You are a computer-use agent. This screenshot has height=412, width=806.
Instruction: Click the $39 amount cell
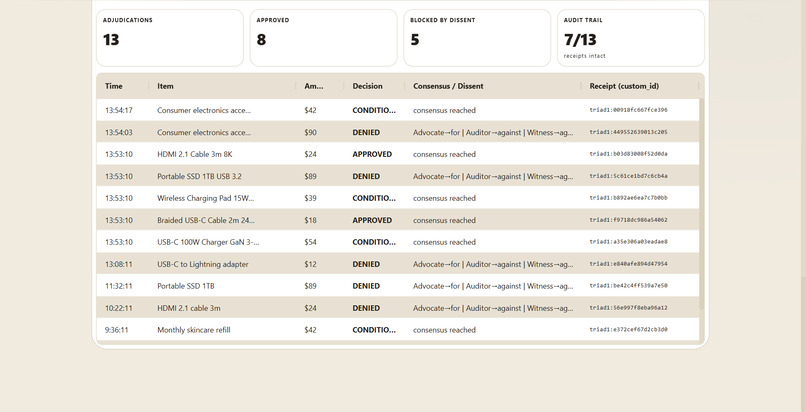310,198
